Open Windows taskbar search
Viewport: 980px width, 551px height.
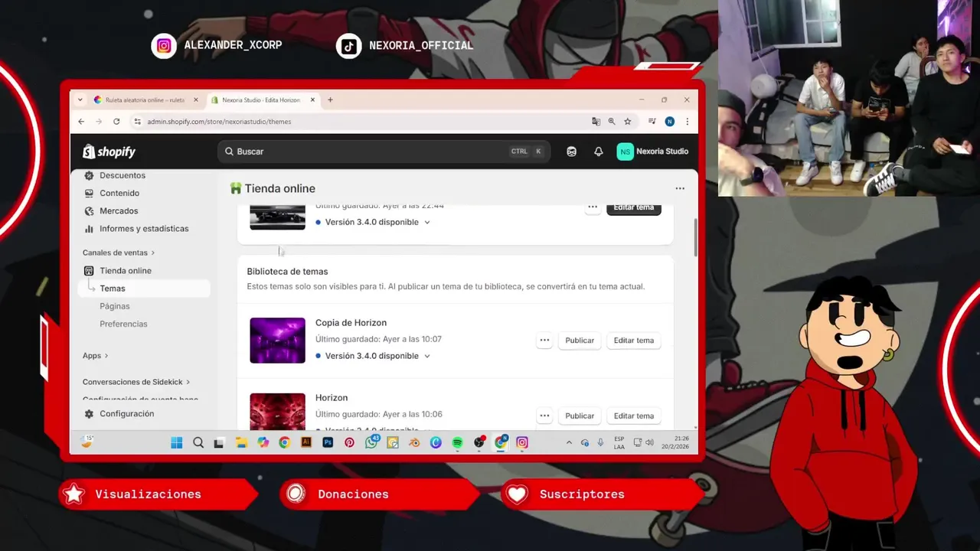pos(198,442)
